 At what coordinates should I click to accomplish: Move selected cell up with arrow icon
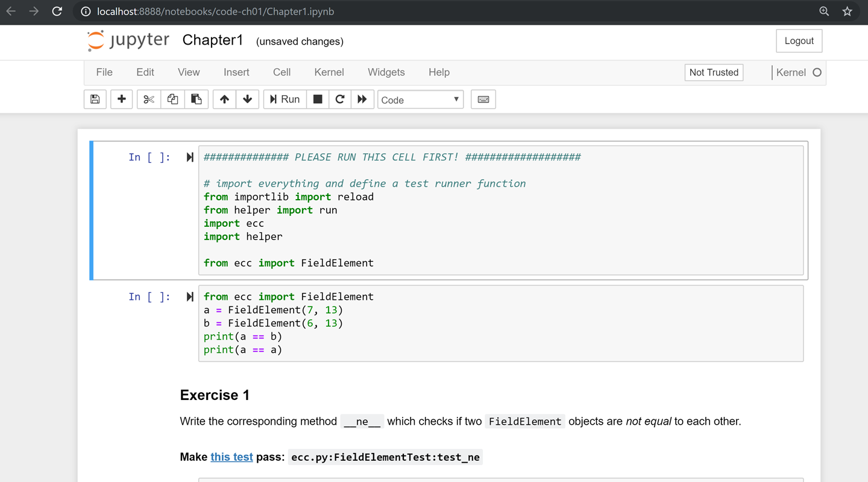224,100
